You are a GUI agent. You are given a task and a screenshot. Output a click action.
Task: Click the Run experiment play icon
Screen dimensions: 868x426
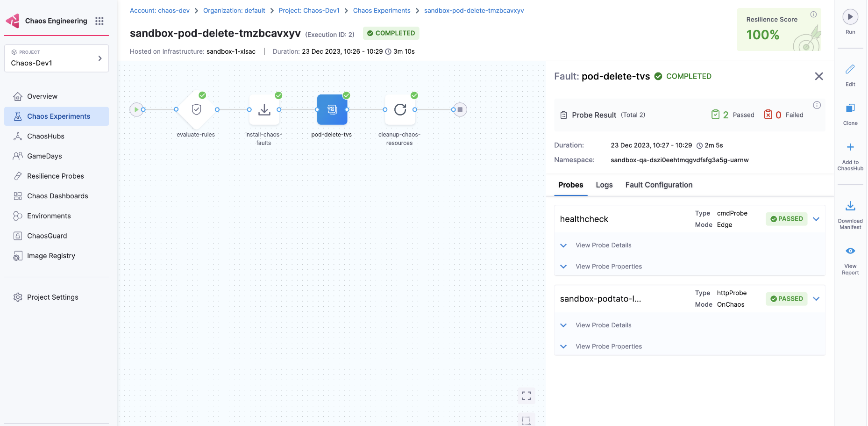click(x=850, y=17)
